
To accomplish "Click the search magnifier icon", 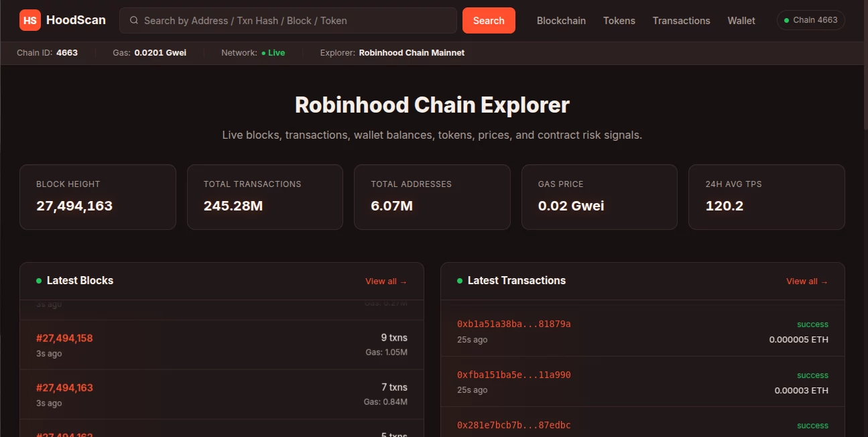I will tap(134, 21).
